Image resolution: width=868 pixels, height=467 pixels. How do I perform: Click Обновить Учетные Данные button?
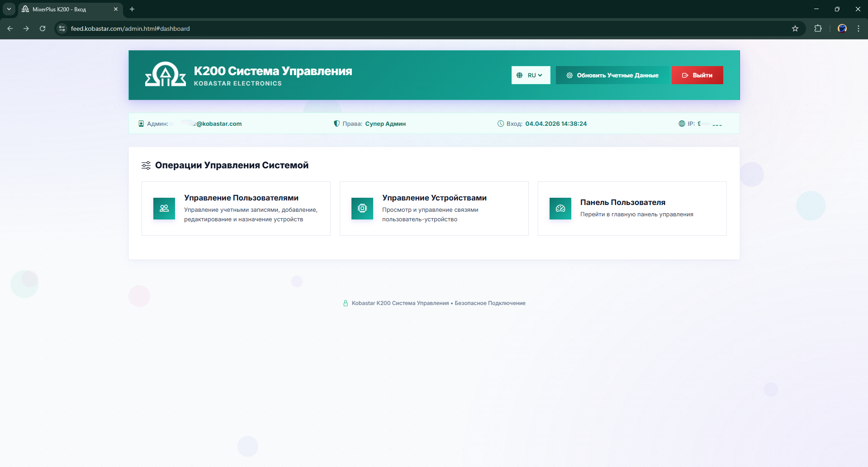(612, 75)
